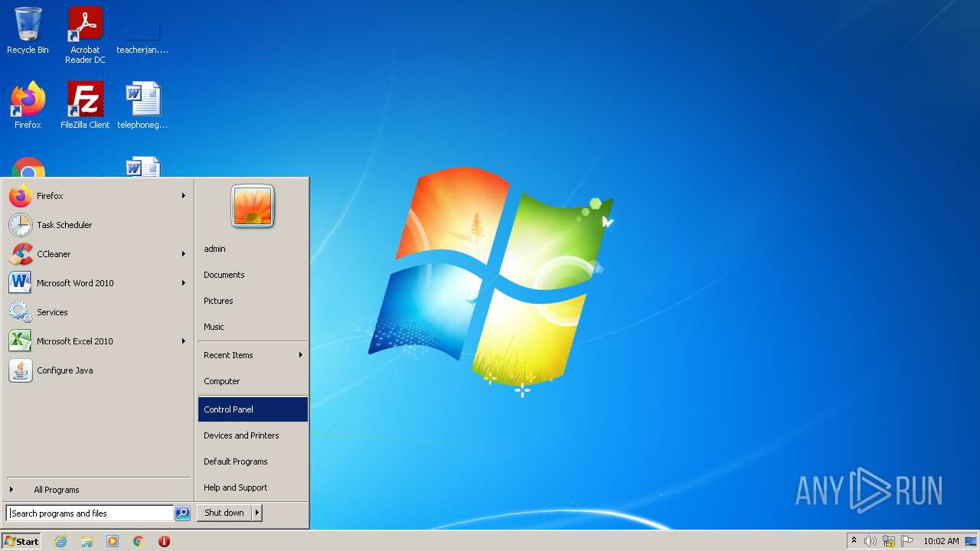Open Services from Start menu

(x=97, y=312)
